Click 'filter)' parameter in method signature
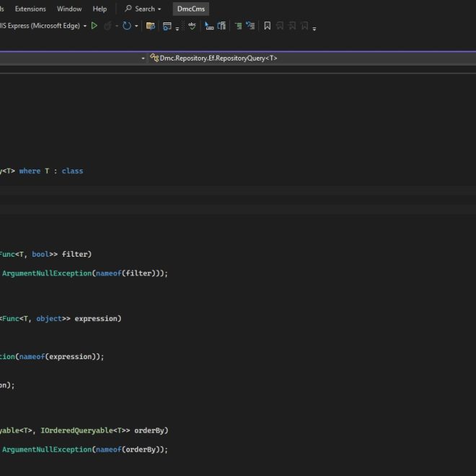 point(76,254)
